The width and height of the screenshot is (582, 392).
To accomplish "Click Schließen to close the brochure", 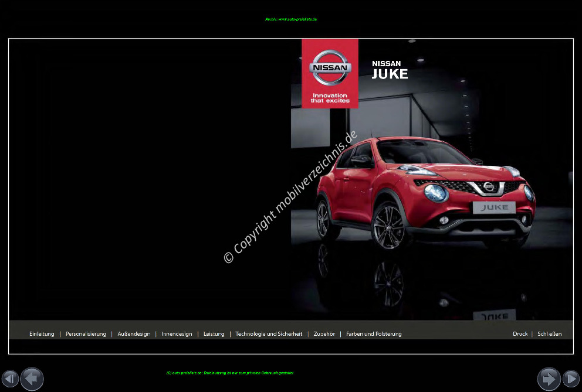I will click(x=549, y=334).
